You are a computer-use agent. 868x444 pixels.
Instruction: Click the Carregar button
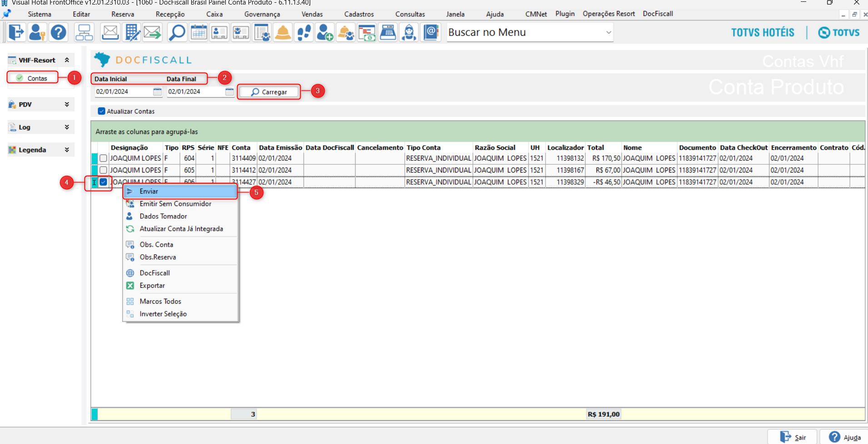[x=269, y=92]
